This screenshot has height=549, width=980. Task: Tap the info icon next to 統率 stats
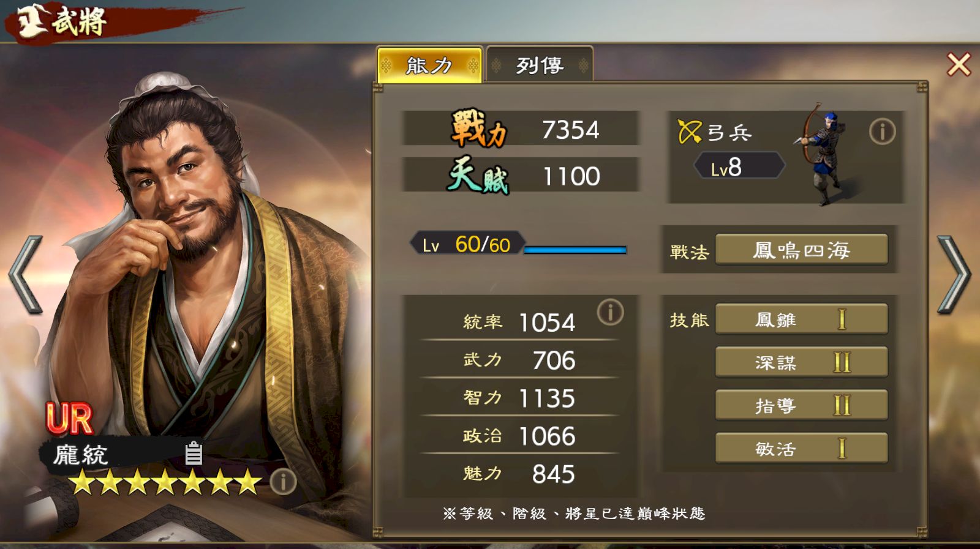(x=610, y=312)
